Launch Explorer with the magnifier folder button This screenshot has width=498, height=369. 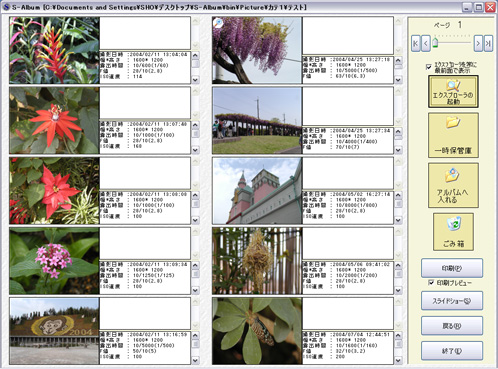point(453,92)
